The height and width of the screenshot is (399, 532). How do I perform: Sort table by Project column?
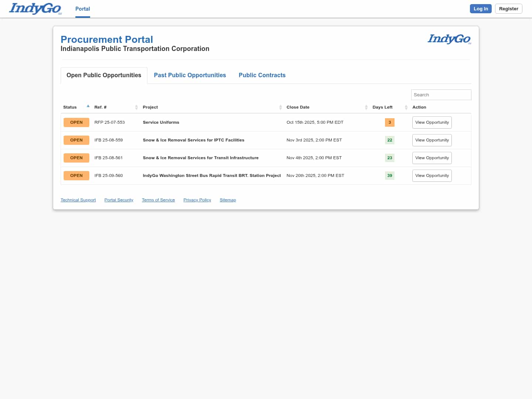pyautogui.click(x=280, y=107)
